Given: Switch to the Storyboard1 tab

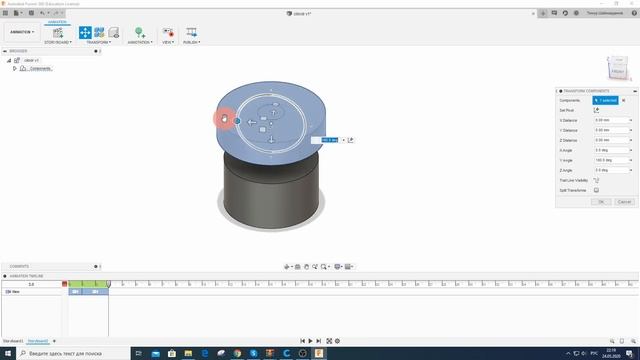Looking at the screenshot, I should coord(13,341).
